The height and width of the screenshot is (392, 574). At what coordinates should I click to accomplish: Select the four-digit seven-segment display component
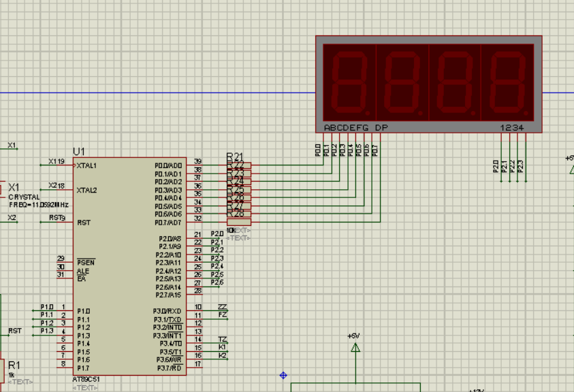tap(429, 84)
